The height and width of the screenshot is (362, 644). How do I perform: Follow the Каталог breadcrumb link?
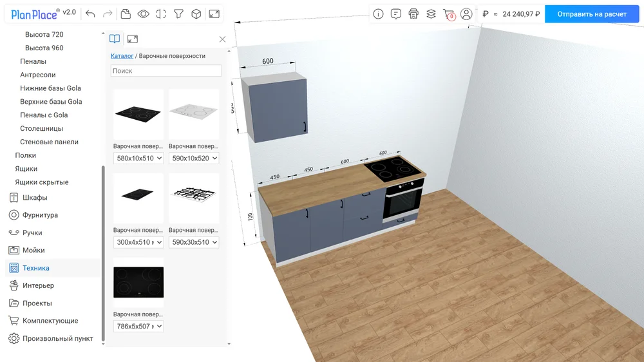pos(122,56)
